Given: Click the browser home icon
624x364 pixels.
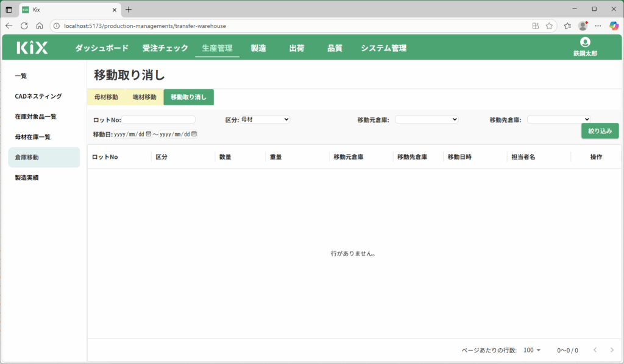Looking at the screenshot, I should pyautogui.click(x=40, y=26).
